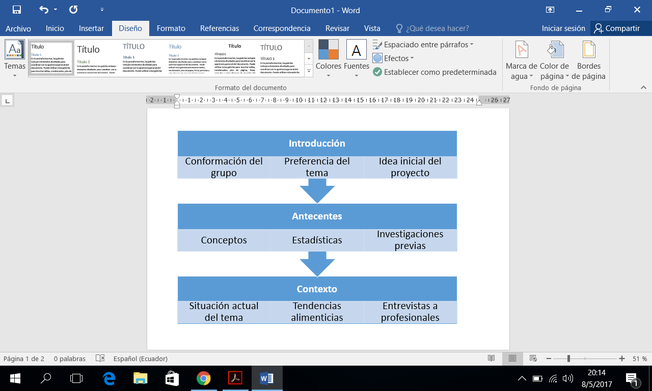Open the Archivo tab
Viewport: 652px width, 391px height.
pos(18,28)
